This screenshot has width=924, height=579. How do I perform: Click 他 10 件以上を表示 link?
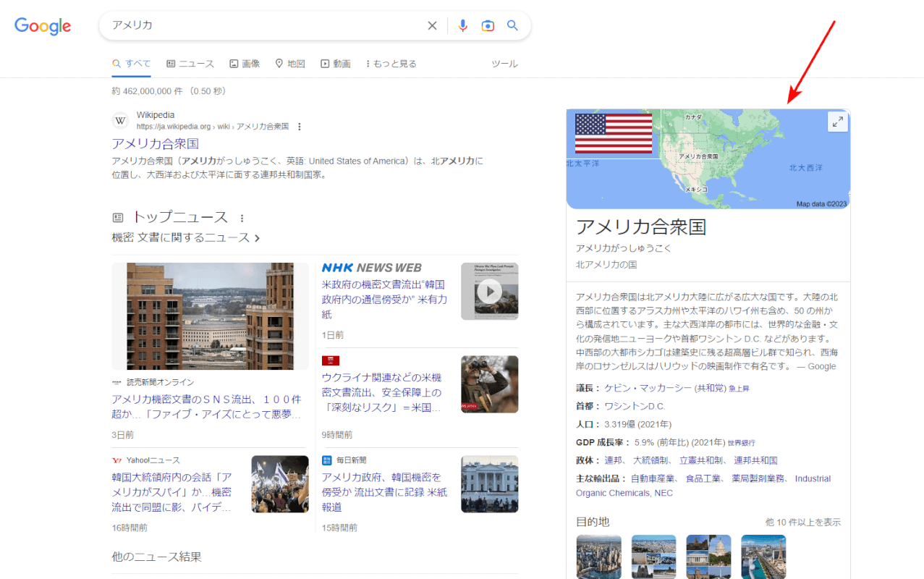(x=803, y=522)
